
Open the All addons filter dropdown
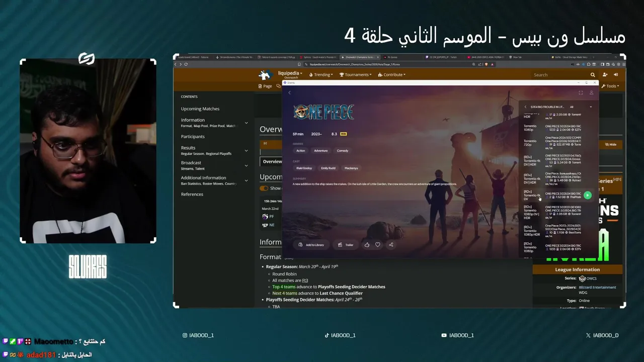click(581, 107)
